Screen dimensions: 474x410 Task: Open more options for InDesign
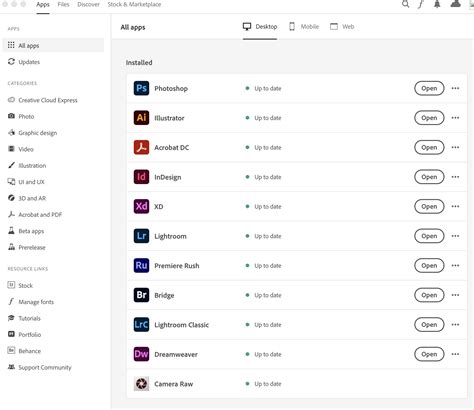tap(455, 177)
